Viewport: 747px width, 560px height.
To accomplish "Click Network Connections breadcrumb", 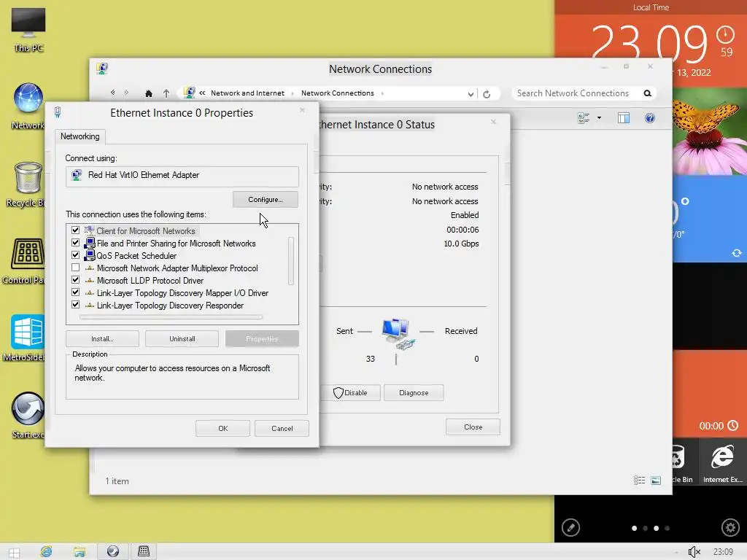I will click(x=337, y=93).
